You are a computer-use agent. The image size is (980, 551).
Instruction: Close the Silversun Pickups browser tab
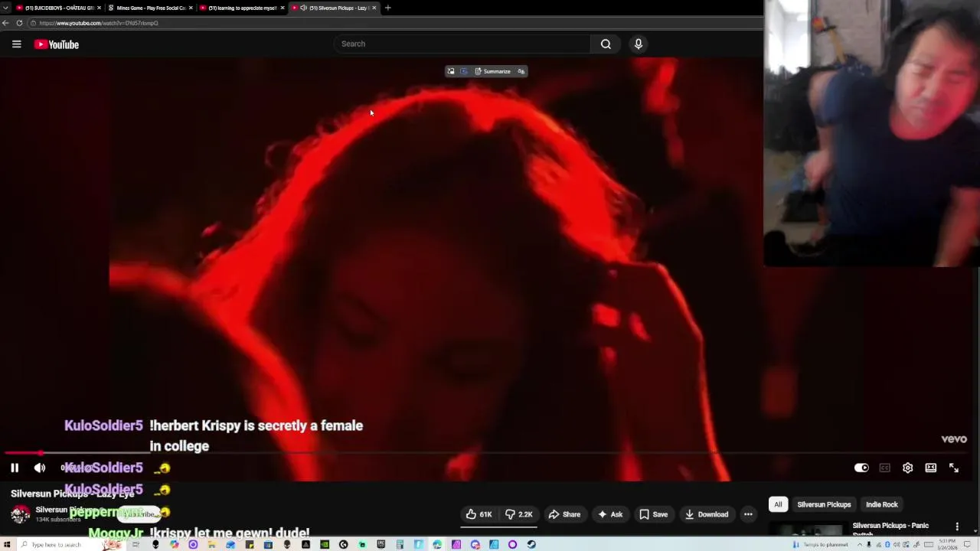click(374, 8)
